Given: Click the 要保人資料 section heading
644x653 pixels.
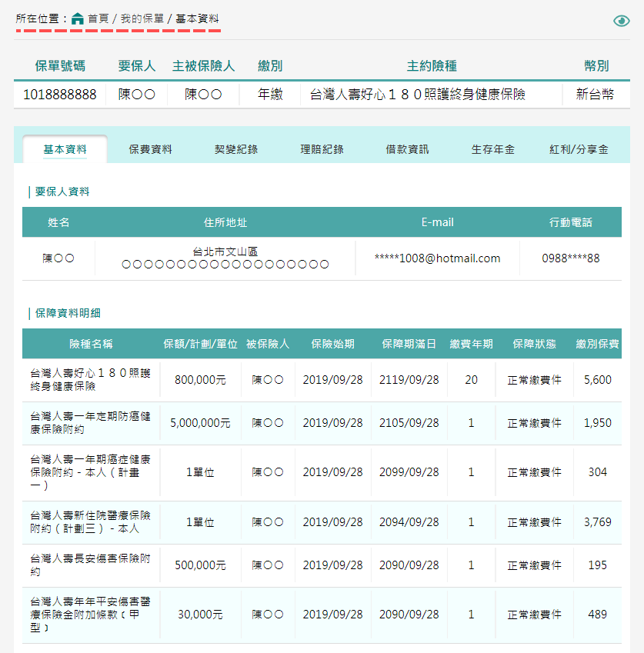Looking at the screenshot, I should pos(62,192).
